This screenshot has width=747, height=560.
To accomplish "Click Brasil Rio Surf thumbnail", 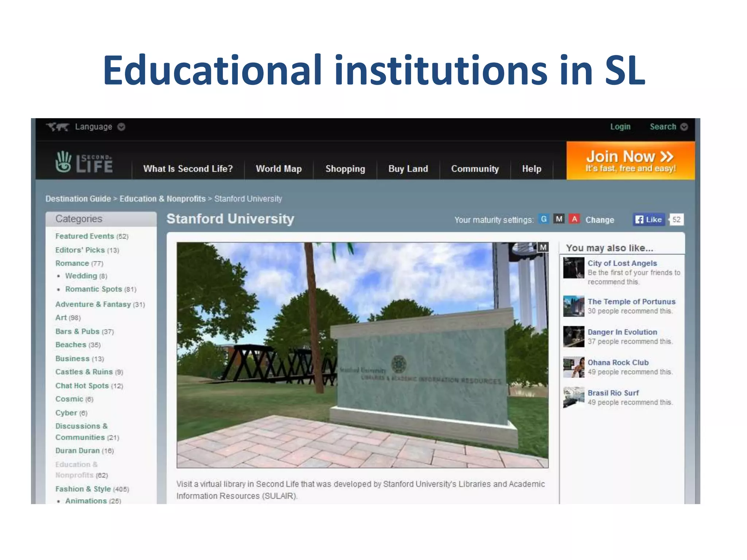I will click(574, 397).
